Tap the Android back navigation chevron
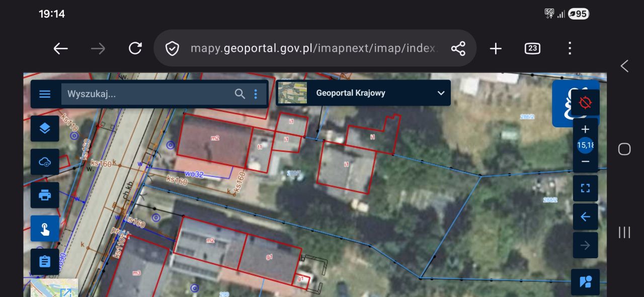 624,66
